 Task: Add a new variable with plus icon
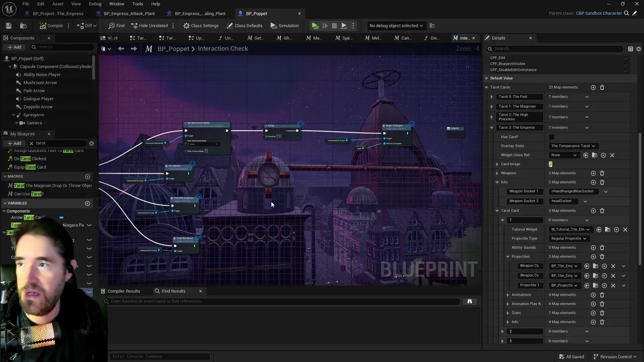tap(88, 203)
